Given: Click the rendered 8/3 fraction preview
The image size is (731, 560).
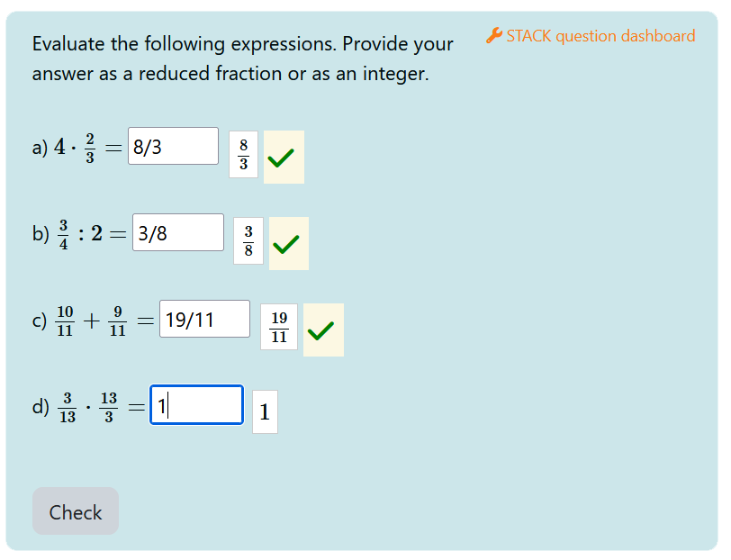Looking at the screenshot, I should click(243, 155).
